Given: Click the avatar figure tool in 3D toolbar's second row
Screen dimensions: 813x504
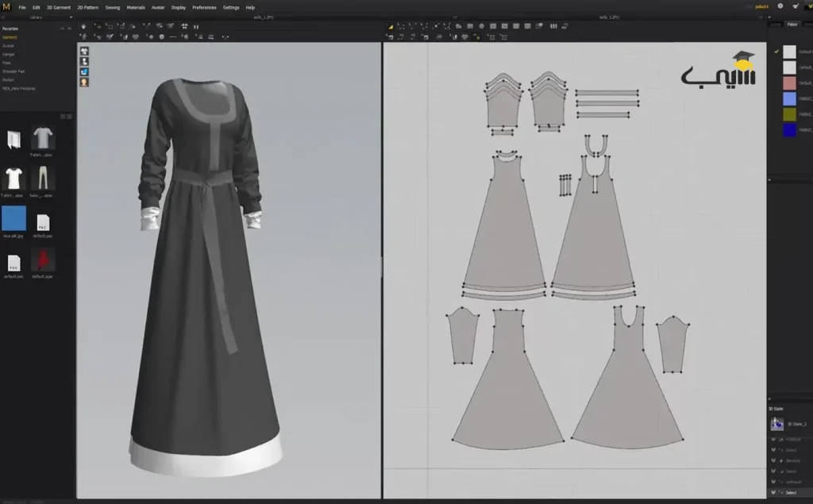Looking at the screenshot, I should pyautogui.click(x=83, y=37).
